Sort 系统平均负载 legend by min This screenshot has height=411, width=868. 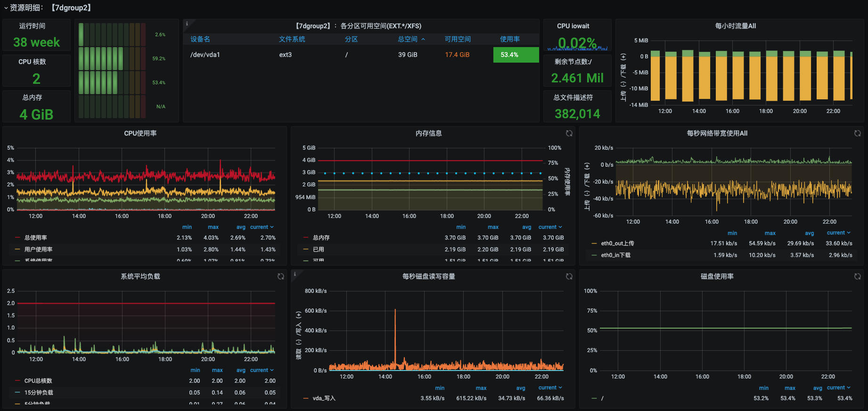coord(195,370)
